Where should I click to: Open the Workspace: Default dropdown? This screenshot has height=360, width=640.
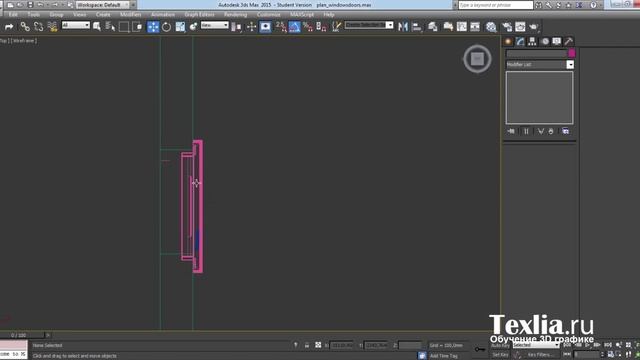(x=102, y=5)
